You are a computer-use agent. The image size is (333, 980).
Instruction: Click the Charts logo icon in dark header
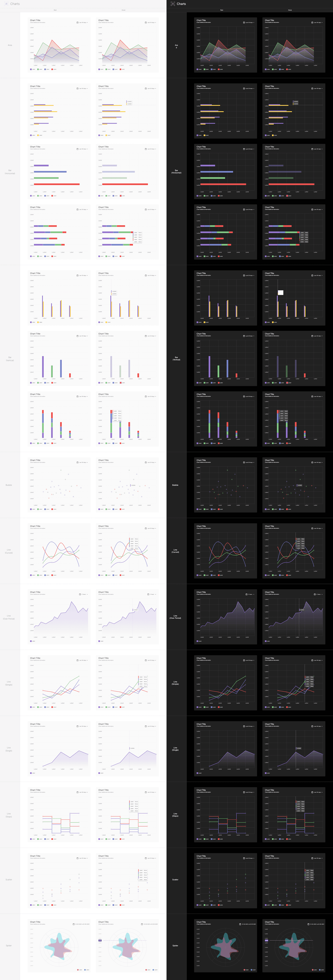point(173,4)
